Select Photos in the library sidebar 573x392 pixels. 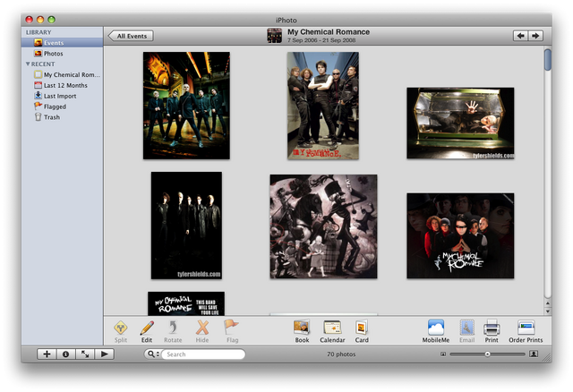pyautogui.click(x=62, y=54)
